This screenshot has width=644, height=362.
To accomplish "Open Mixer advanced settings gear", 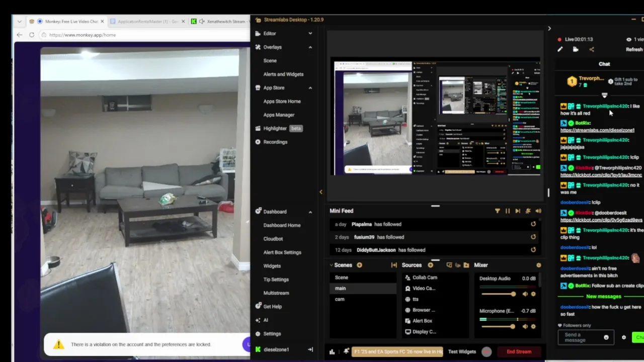I will (x=538, y=265).
